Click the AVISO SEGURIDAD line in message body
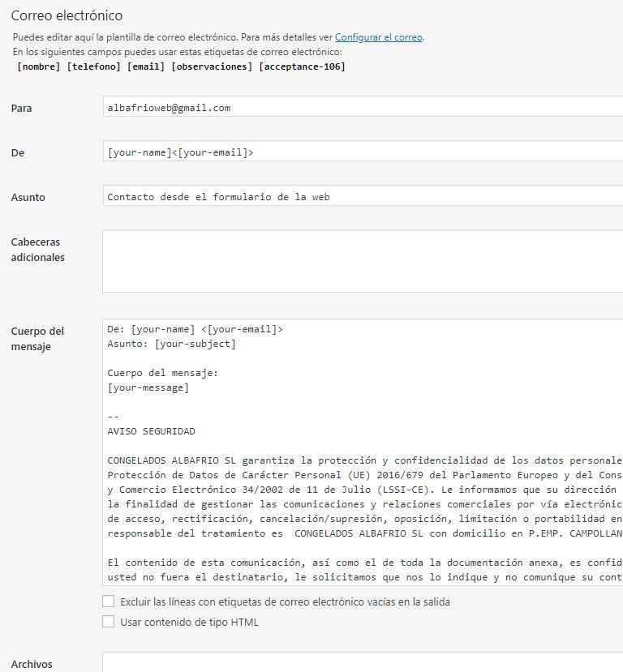The width and height of the screenshot is (623, 672). coord(151,431)
